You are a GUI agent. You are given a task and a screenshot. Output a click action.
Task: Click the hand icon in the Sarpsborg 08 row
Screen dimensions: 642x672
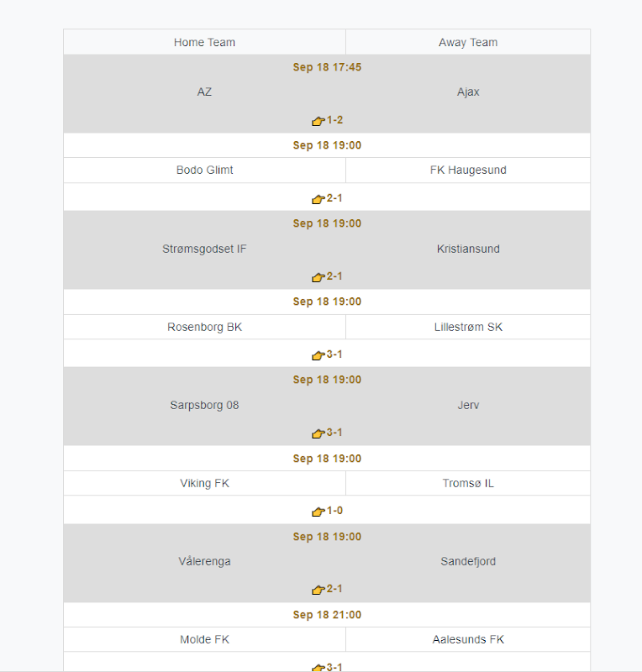click(318, 433)
